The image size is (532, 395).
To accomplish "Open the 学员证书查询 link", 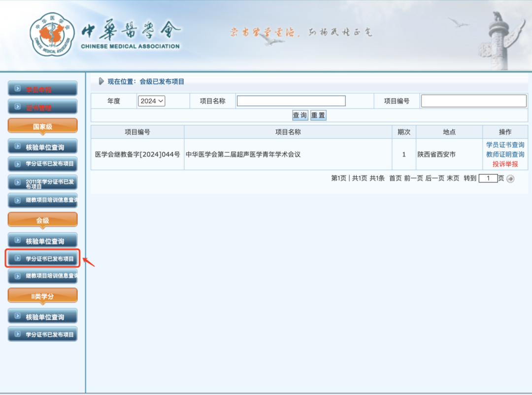I will click(x=505, y=144).
